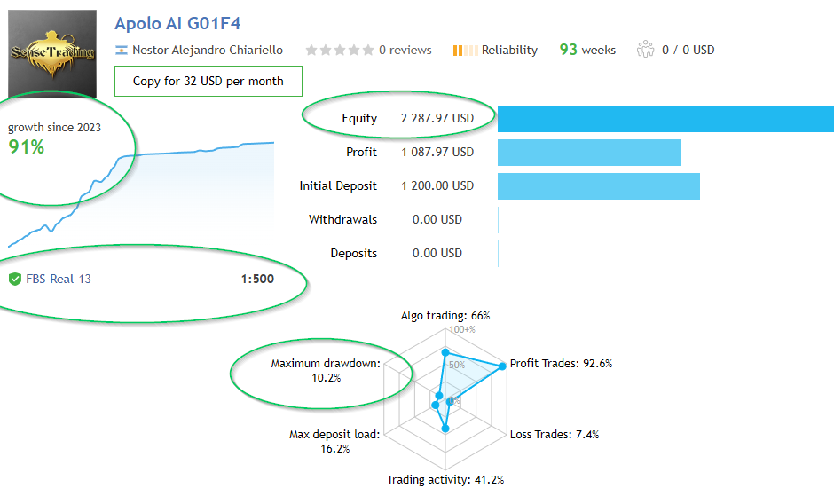The width and height of the screenshot is (834, 504).
Task: Open the 0 reviews link
Action: pos(405,51)
